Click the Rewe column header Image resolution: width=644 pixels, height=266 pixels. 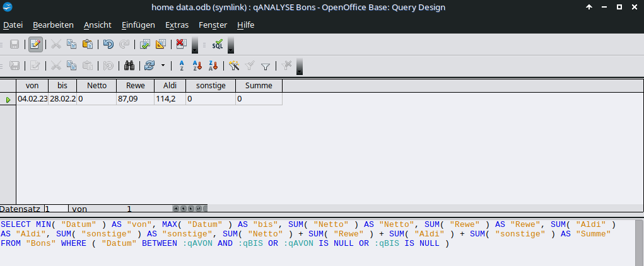(x=135, y=86)
